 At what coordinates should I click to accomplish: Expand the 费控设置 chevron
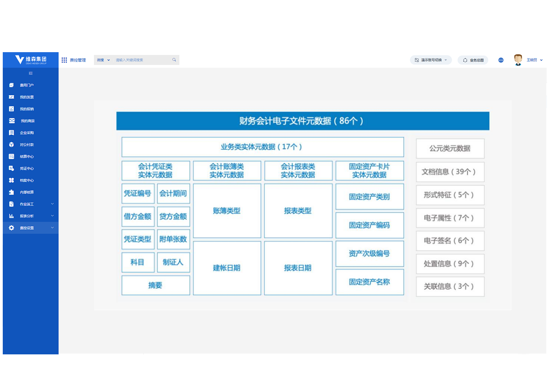click(52, 228)
